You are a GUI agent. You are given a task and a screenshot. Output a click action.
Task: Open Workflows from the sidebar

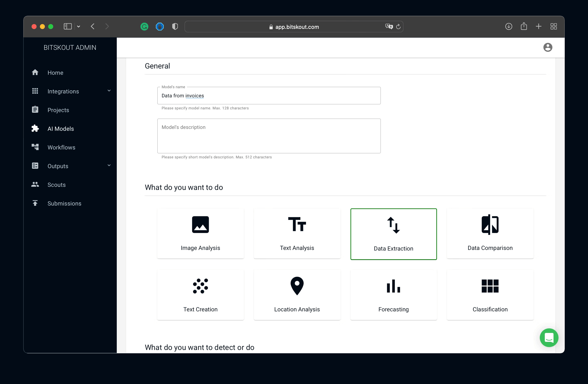pyautogui.click(x=61, y=147)
